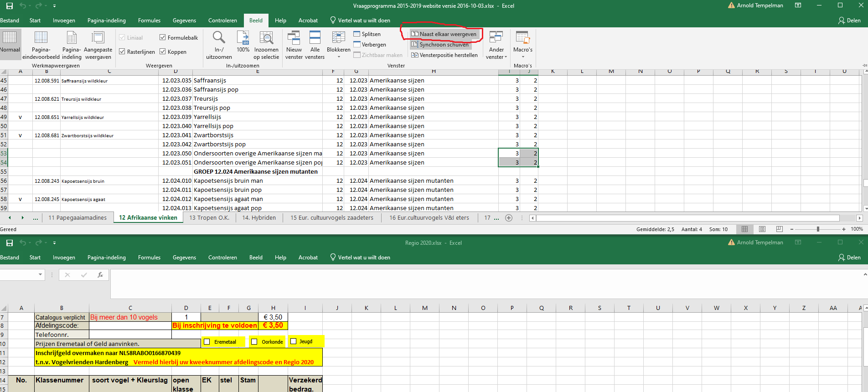Click the zoom slider handle

818,229
